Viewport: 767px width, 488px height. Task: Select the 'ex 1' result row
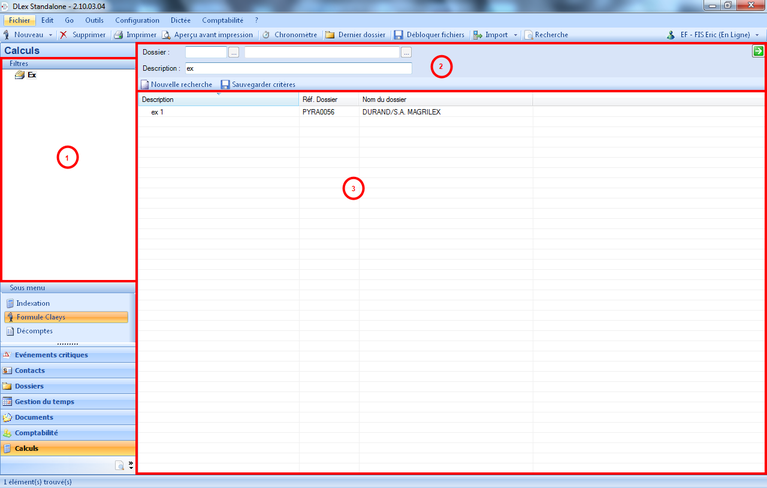[157, 112]
